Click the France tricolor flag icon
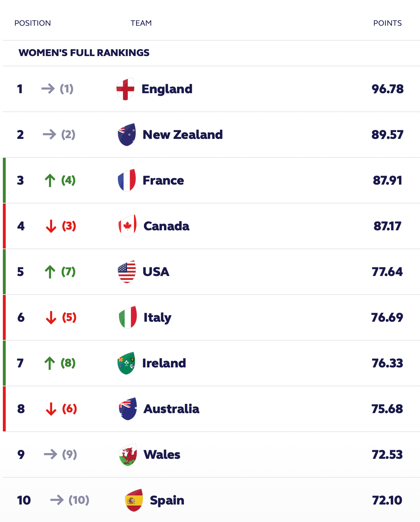 point(127,180)
